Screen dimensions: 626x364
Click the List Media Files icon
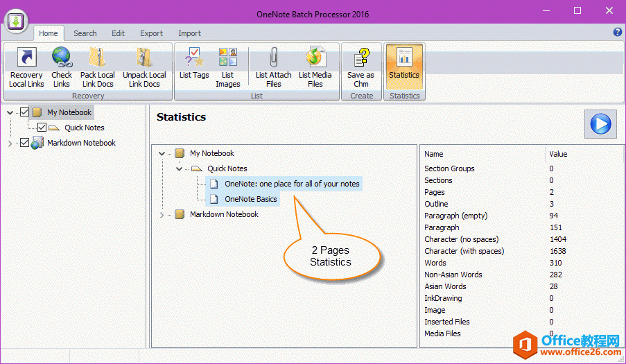point(315,57)
